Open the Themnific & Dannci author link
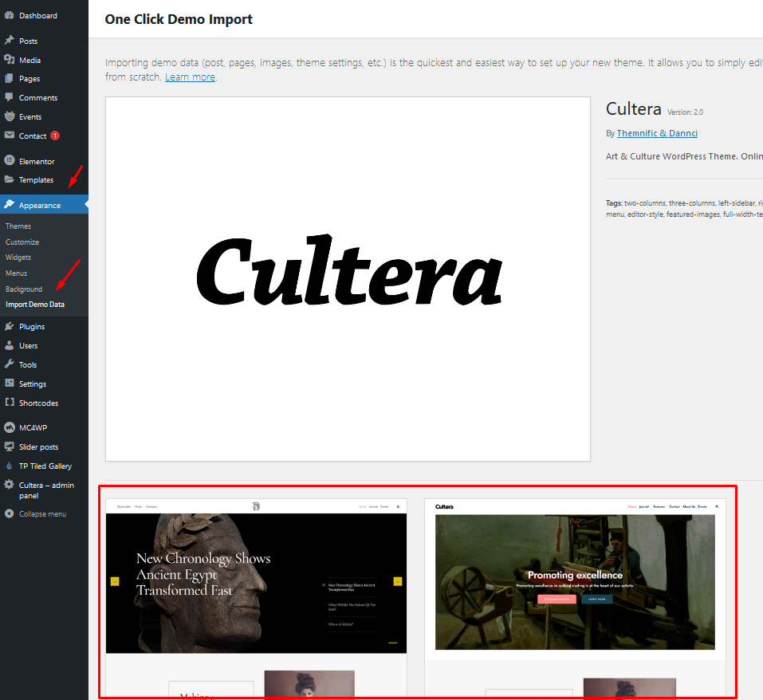The width and height of the screenshot is (763, 700). point(657,133)
